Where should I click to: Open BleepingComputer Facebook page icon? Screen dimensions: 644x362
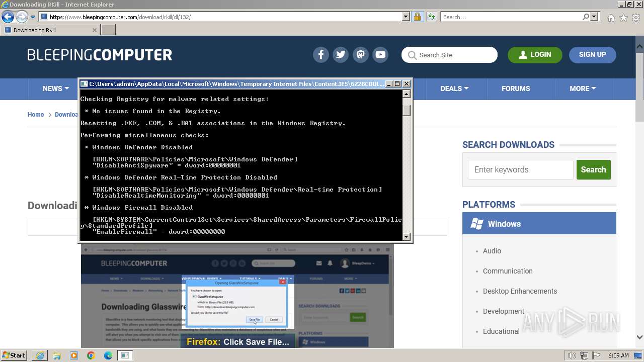tap(321, 55)
